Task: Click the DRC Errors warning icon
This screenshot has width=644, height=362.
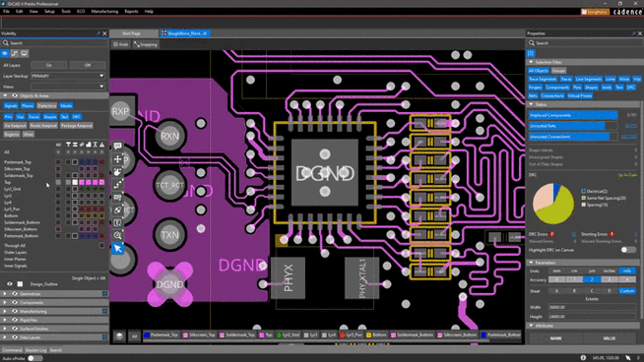Action: pos(552,234)
